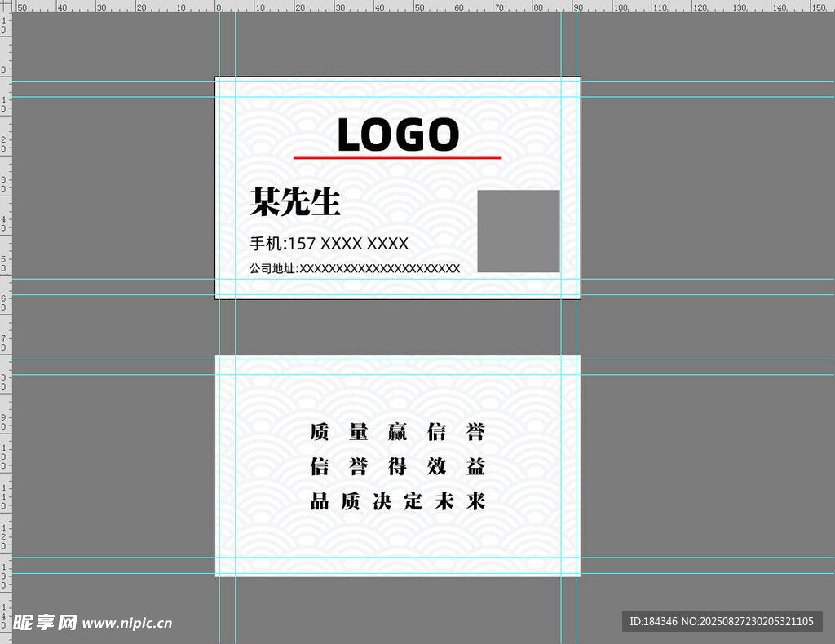Image resolution: width=835 pixels, height=644 pixels.
Task: Select the phone line 手机:157 XXXX XXXX
Action: point(329,244)
